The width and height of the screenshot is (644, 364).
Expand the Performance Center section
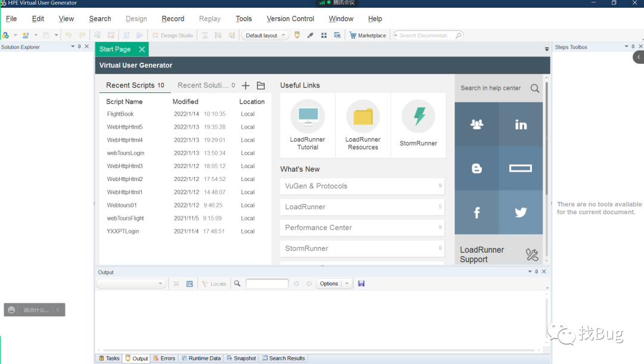click(x=363, y=228)
